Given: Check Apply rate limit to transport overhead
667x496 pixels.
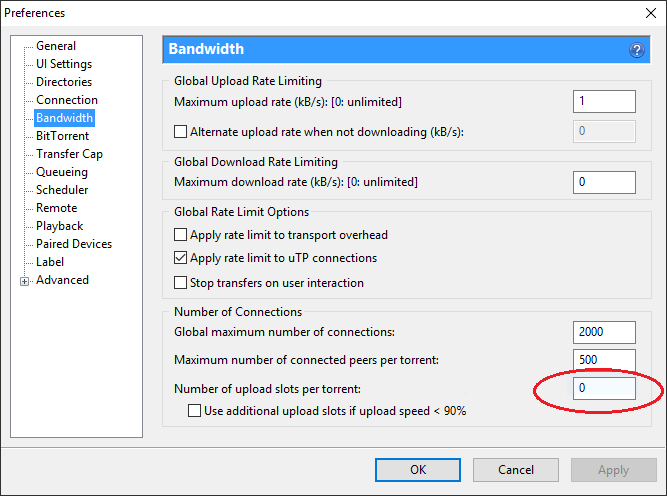Looking at the screenshot, I should coord(180,234).
